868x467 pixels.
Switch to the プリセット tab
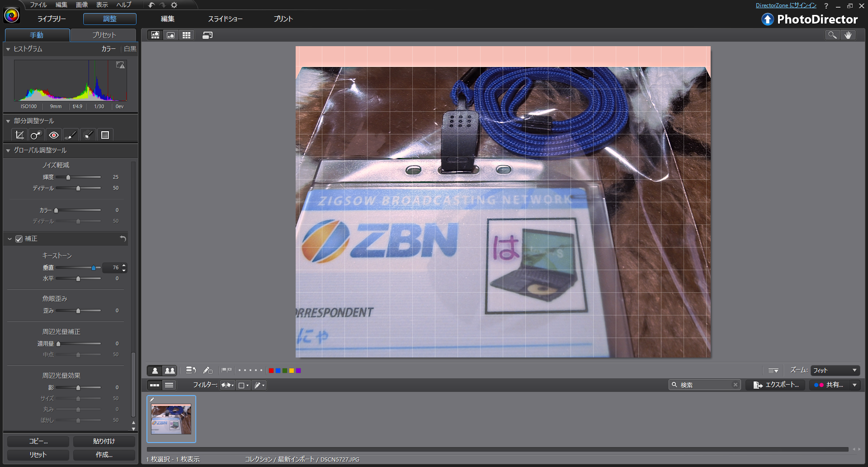point(104,35)
